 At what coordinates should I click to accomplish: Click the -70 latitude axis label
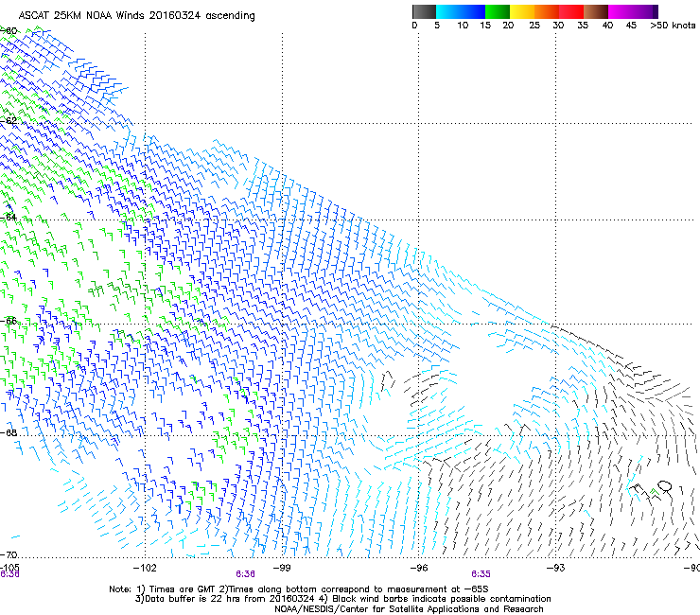coord(9,554)
